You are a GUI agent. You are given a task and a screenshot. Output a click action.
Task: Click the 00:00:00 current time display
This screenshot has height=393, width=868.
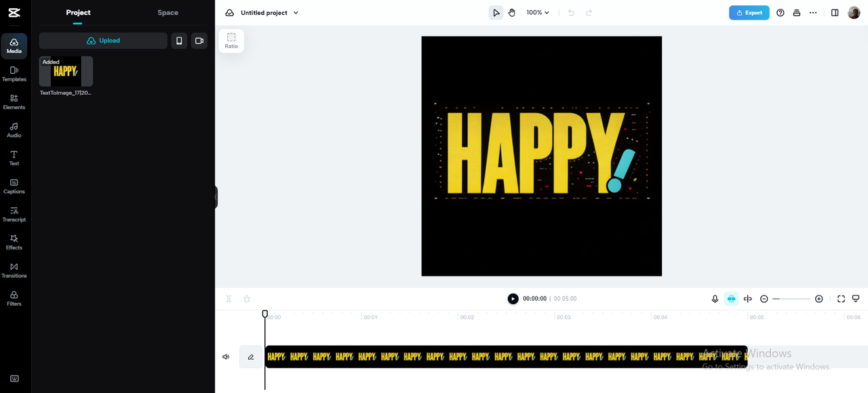point(534,299)
